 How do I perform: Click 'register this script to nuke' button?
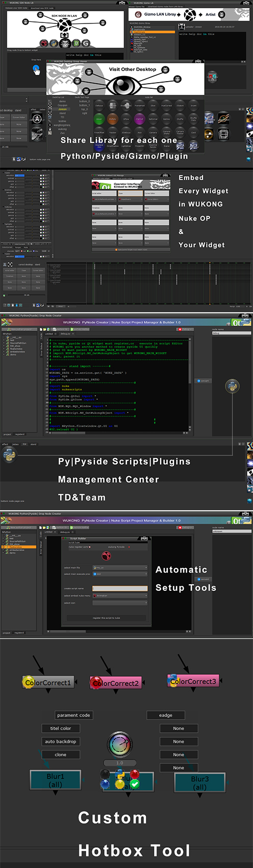point(108,618)
